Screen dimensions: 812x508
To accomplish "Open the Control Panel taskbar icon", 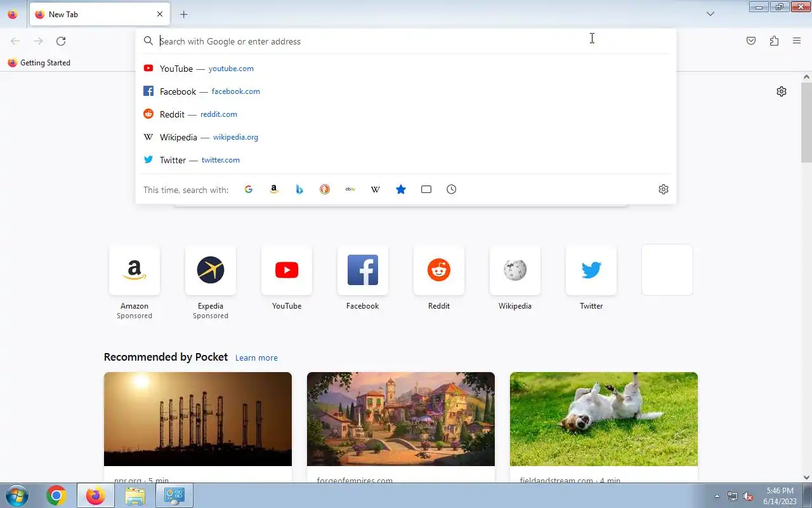I will pos(174,495).
